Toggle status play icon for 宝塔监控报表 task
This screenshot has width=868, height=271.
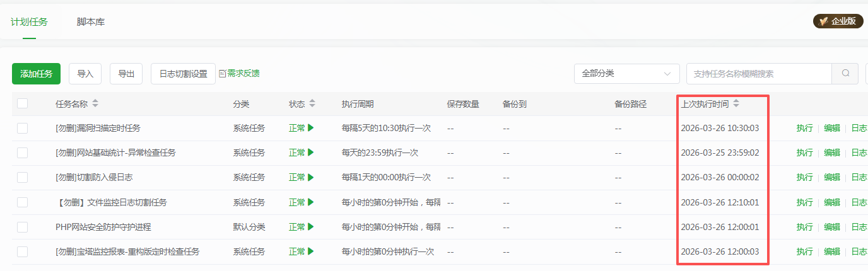pyautogui.click(x=311, y=251)
